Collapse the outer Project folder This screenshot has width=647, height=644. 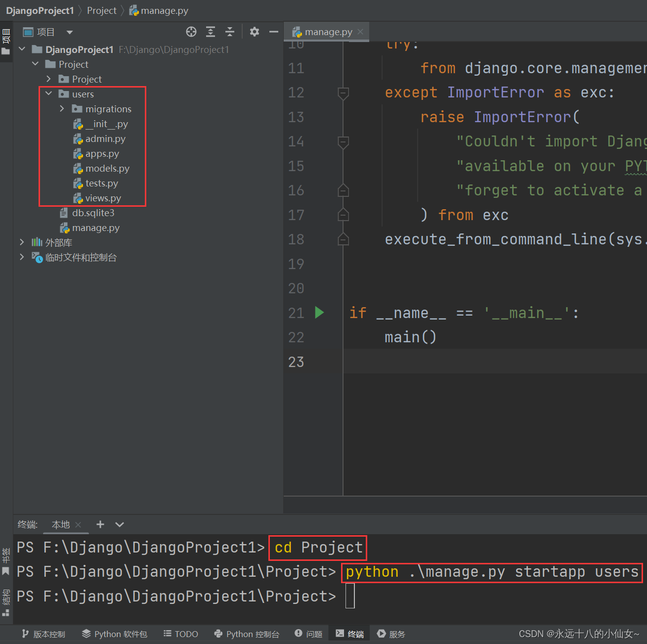tap(35, 64)
